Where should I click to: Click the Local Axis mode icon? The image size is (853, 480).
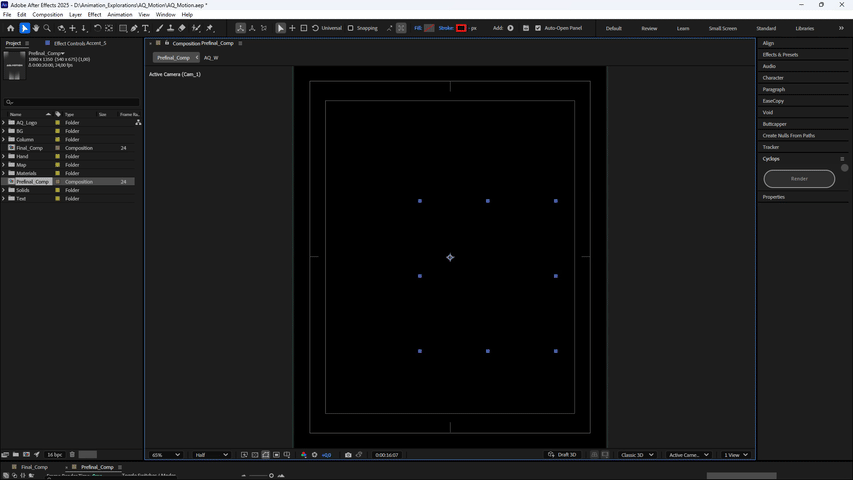click(240, 28)
